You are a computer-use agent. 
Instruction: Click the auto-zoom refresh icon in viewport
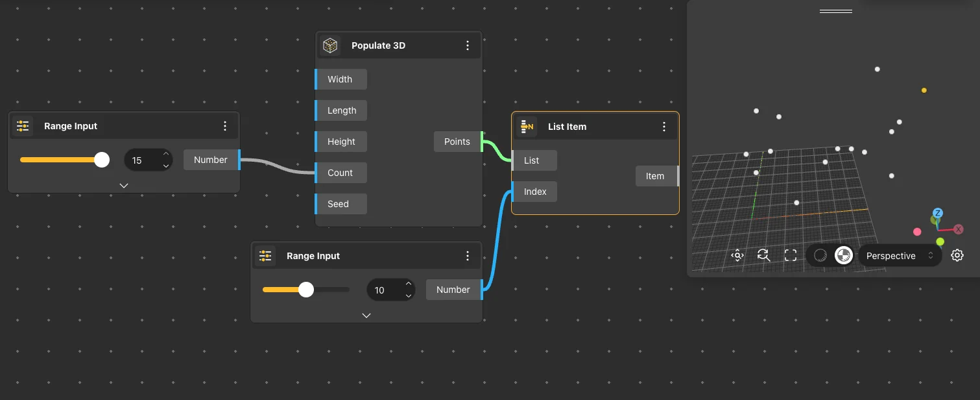point(763,255)
